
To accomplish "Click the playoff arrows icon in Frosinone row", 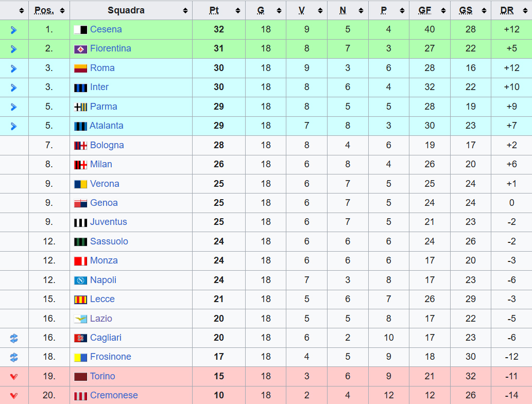I will click(x=14, y=357).
